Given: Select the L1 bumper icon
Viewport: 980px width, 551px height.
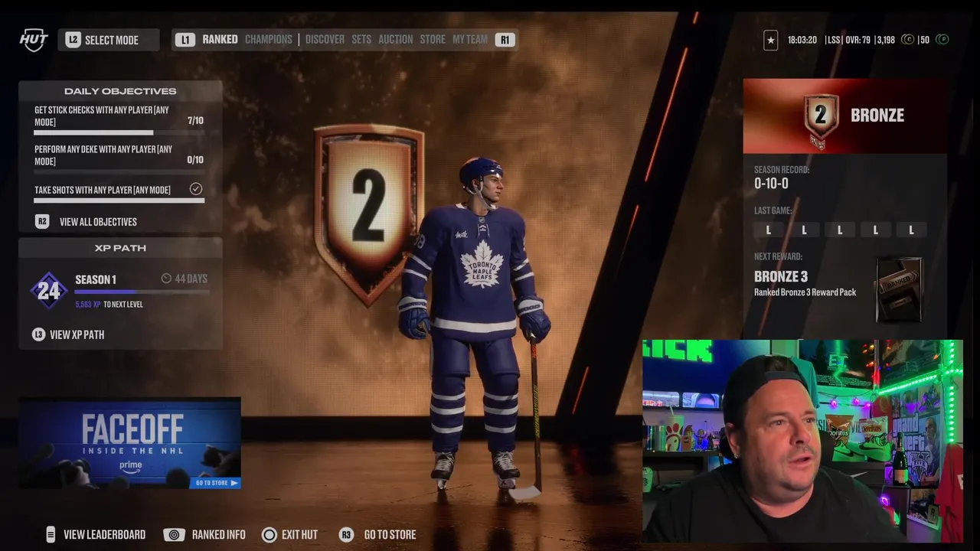Looking at the screenshot, I should coord(185,40).
